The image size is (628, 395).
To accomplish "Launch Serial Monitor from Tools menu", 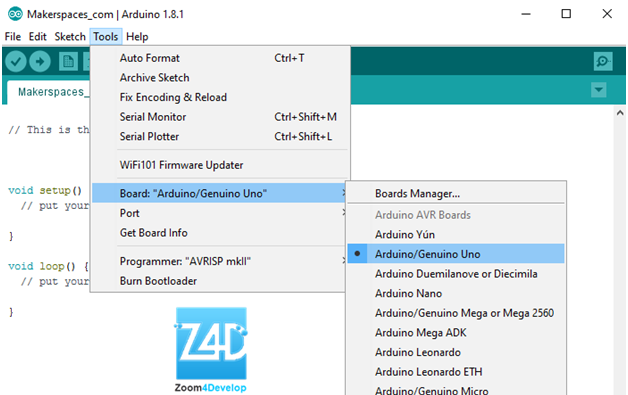I will (x=220, y=117).
